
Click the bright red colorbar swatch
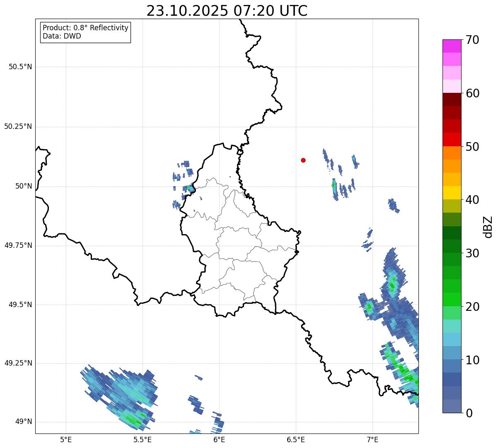tap(452, 139)
